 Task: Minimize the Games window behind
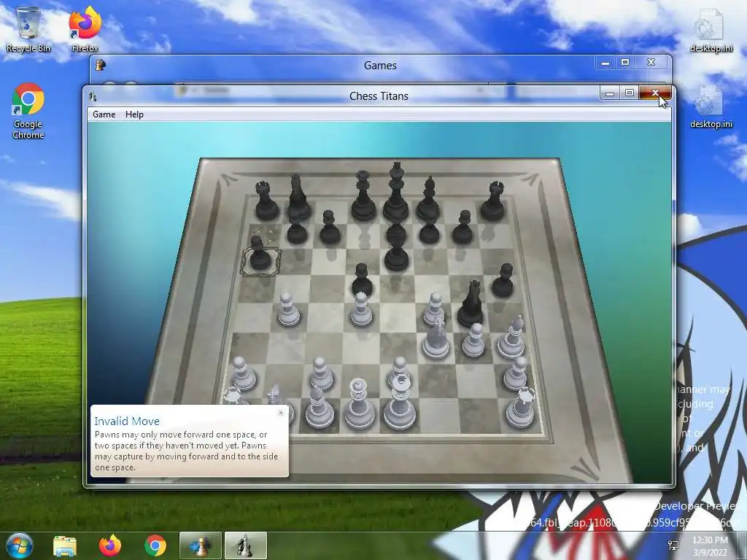point(605,63)
